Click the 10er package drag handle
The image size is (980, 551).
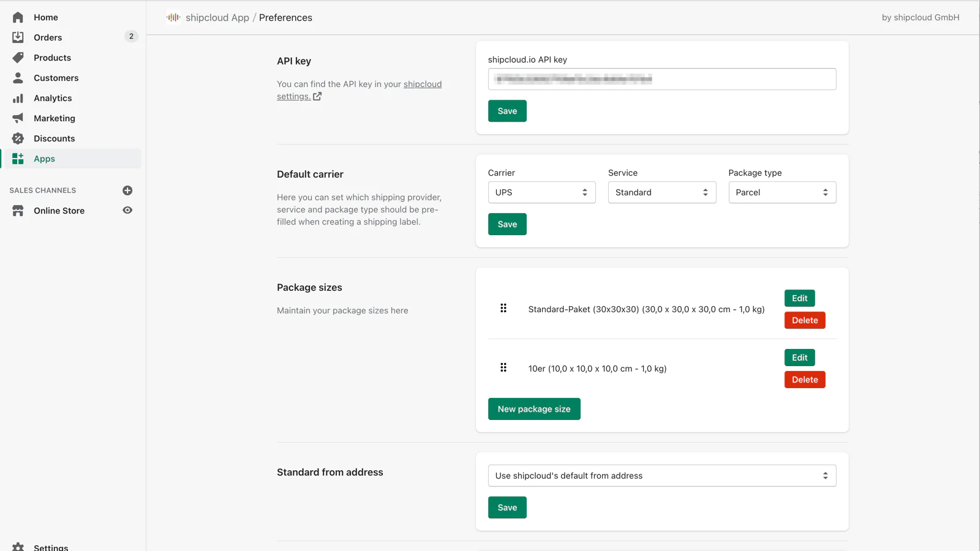(x=503, y=367)
